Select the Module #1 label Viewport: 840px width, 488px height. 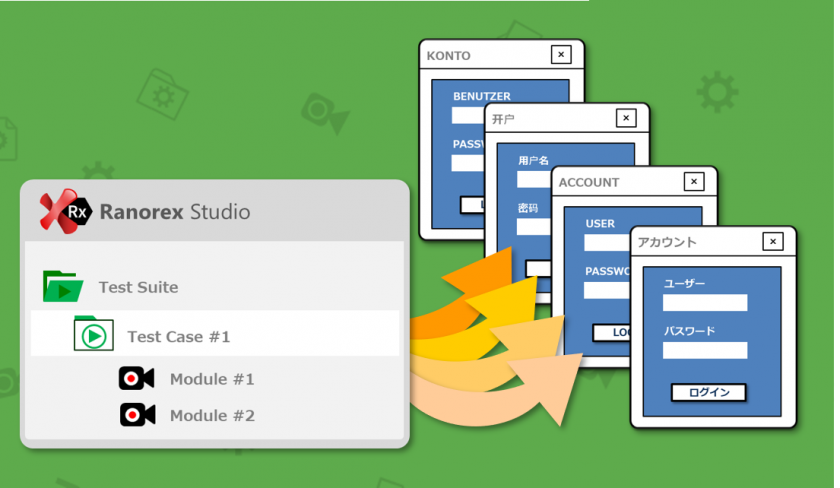(212, 380)
